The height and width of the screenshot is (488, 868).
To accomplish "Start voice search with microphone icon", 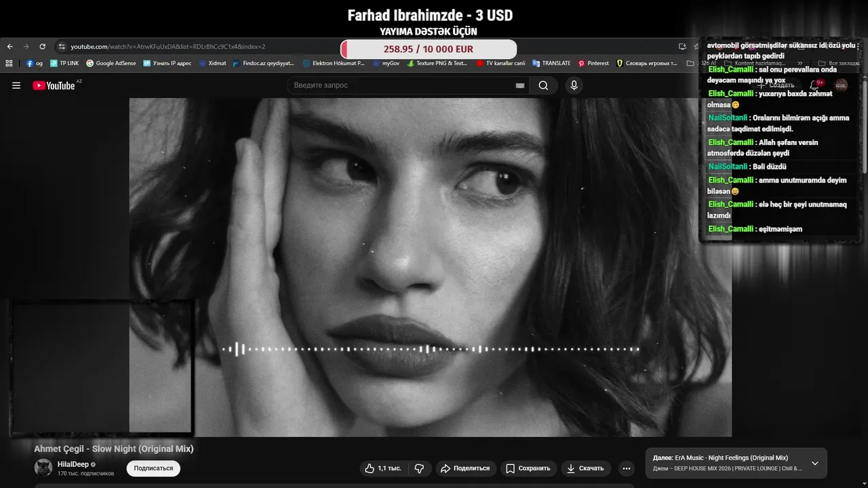I will (x=574, y=85).
